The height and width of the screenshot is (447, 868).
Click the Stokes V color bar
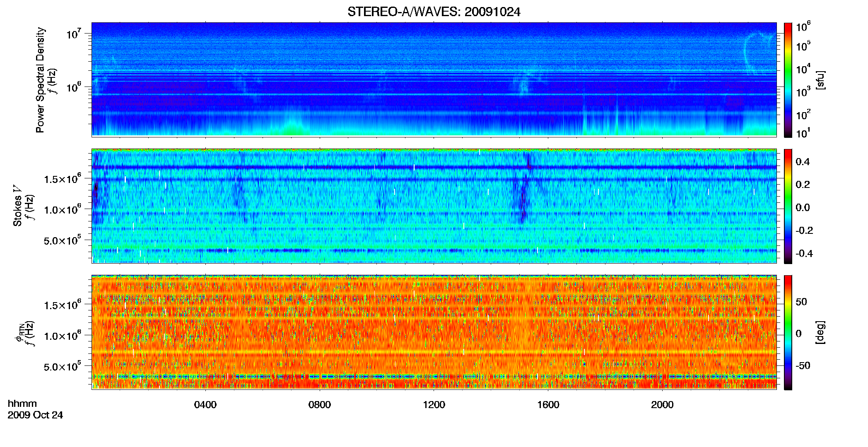[788, 206]
